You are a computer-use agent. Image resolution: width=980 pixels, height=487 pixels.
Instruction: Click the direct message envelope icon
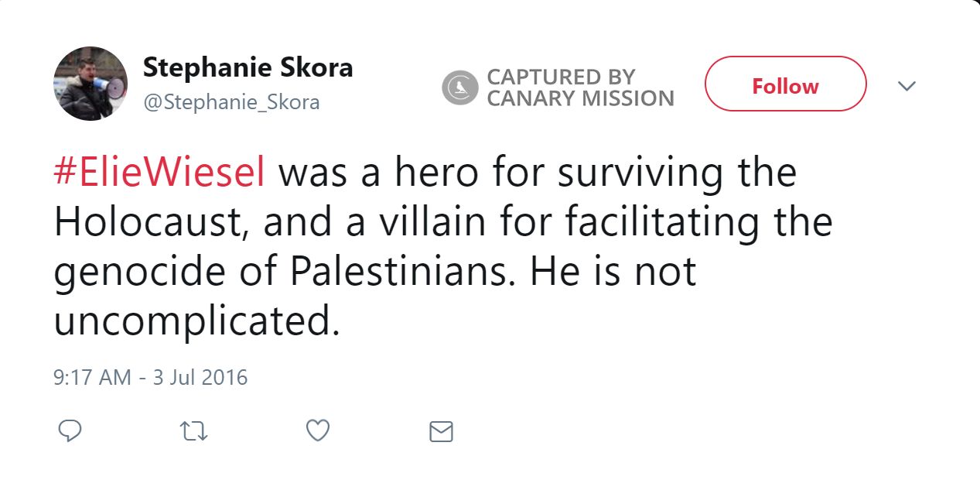coord(440,431)
